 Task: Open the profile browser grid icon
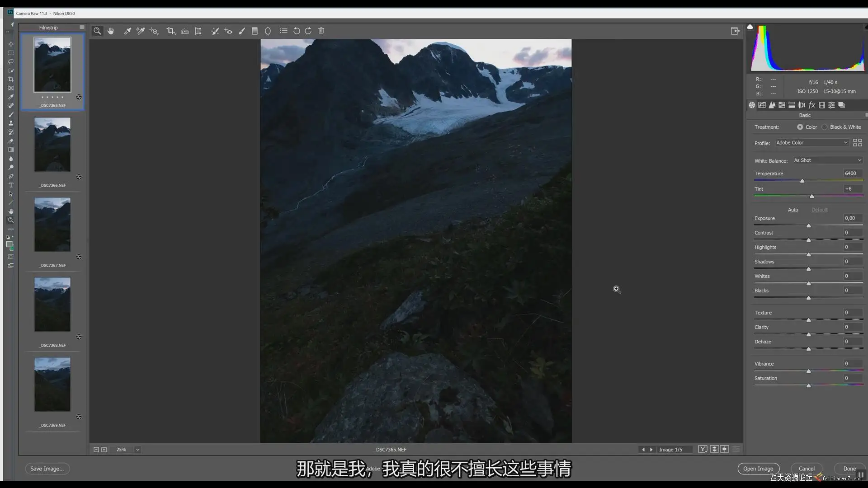tap(857, 143)
